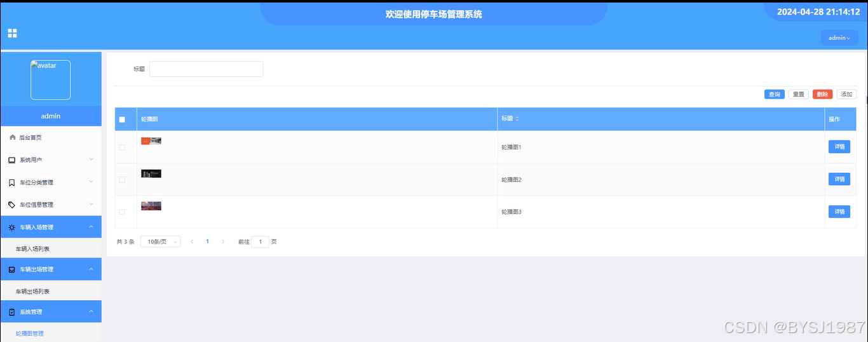Click the 添加 add button
The image size is (868, 342).
846,94
